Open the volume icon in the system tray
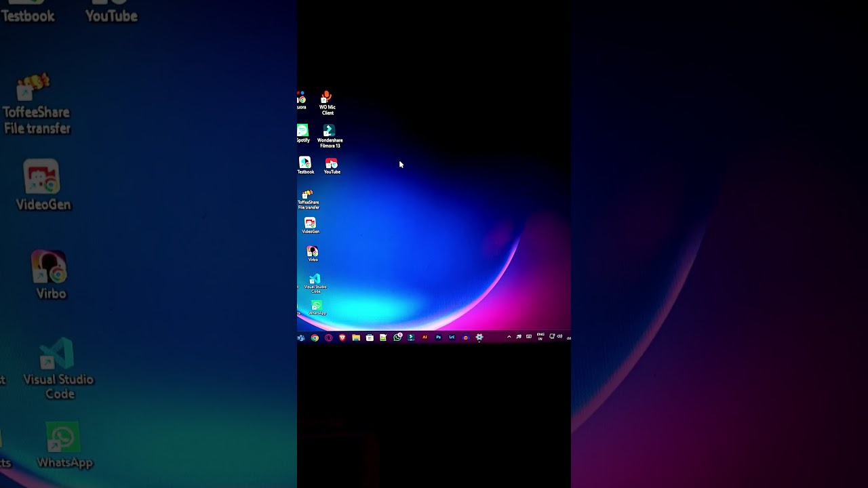The image size is (868, 488). pos(559,337)
